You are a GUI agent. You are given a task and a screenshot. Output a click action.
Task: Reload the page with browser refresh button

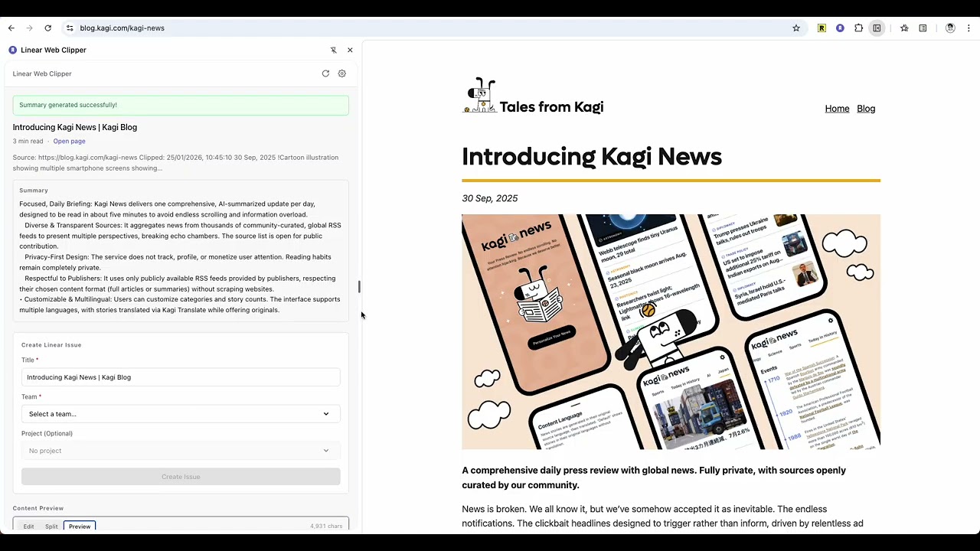pos(47,28)
